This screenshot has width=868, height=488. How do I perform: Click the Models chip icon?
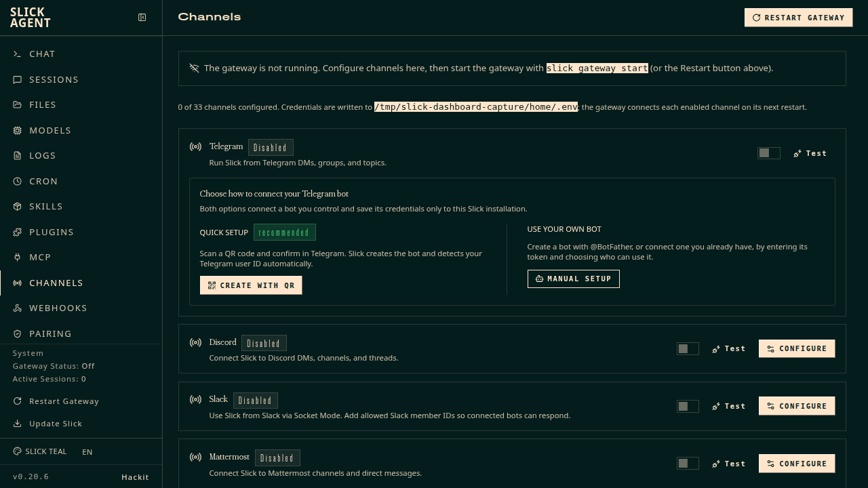(18, 131)
